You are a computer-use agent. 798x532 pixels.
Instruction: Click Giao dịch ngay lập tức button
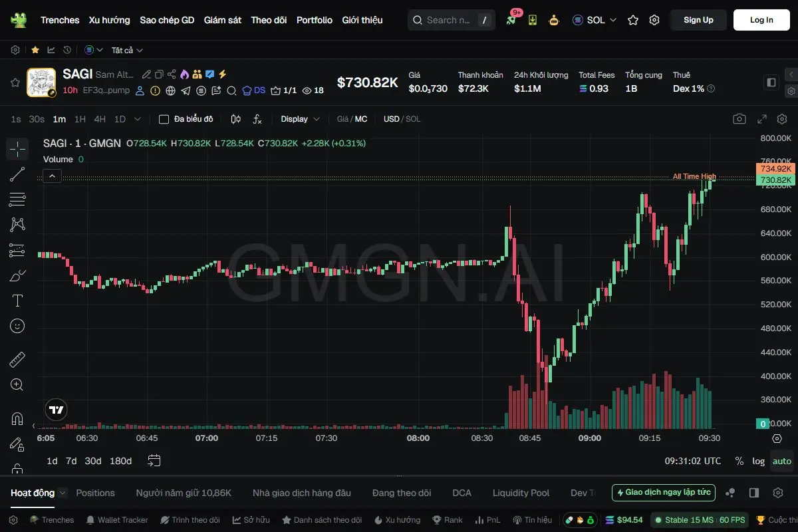click(664, 493)
